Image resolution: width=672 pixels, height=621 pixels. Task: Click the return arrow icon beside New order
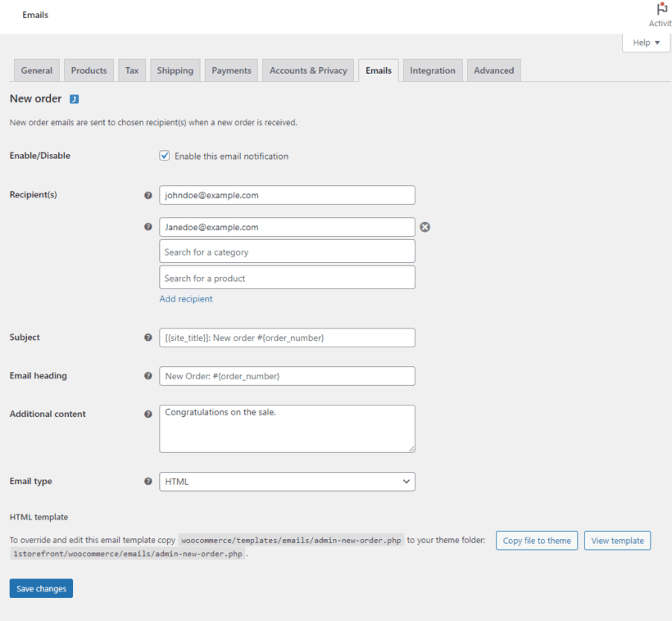point(74,99)
